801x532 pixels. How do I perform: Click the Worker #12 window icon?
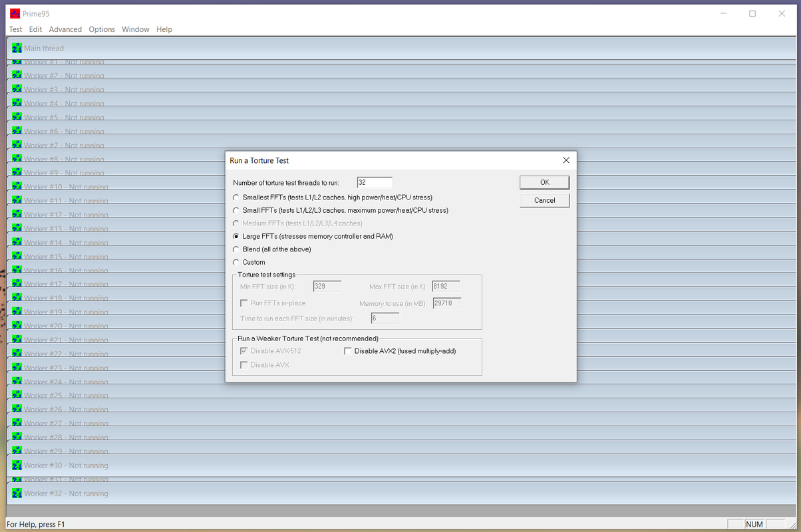[17, 215]
